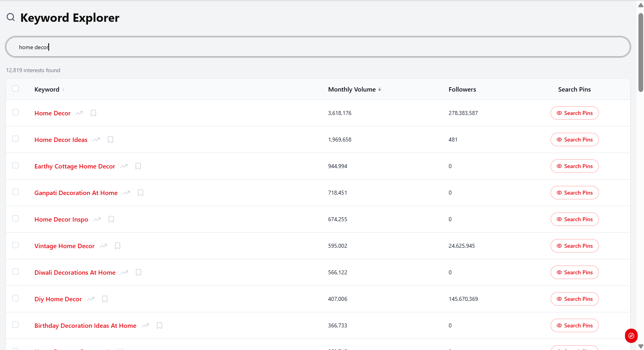Show trend for Earthy Cottage Home Decor
Screen dimensions: 644x350
124,166
